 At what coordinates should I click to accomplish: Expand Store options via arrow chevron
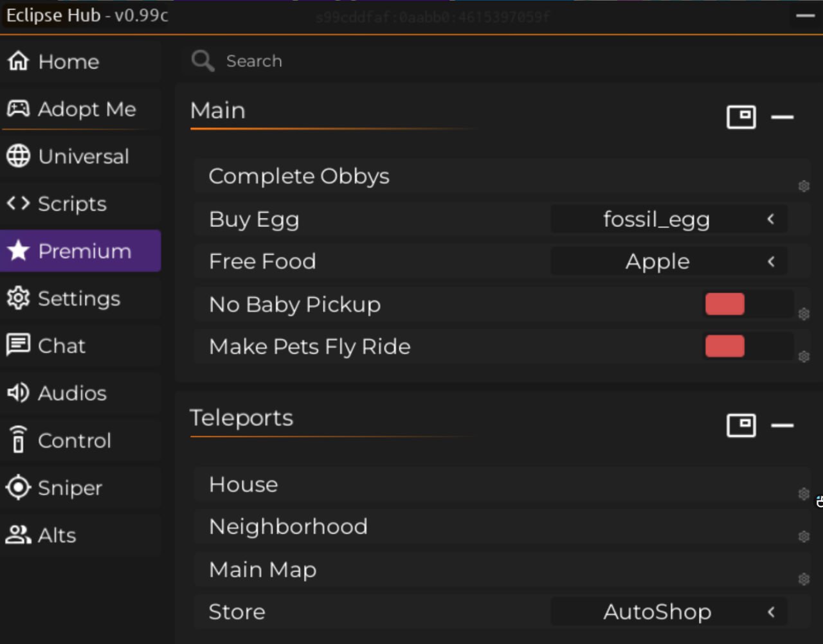[771, 612]
